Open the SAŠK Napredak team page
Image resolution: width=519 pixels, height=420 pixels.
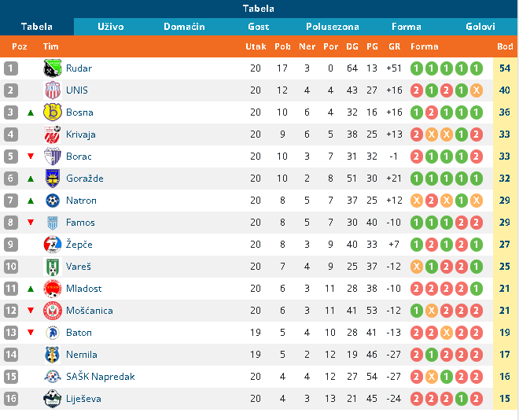click(x=101, y=377)
